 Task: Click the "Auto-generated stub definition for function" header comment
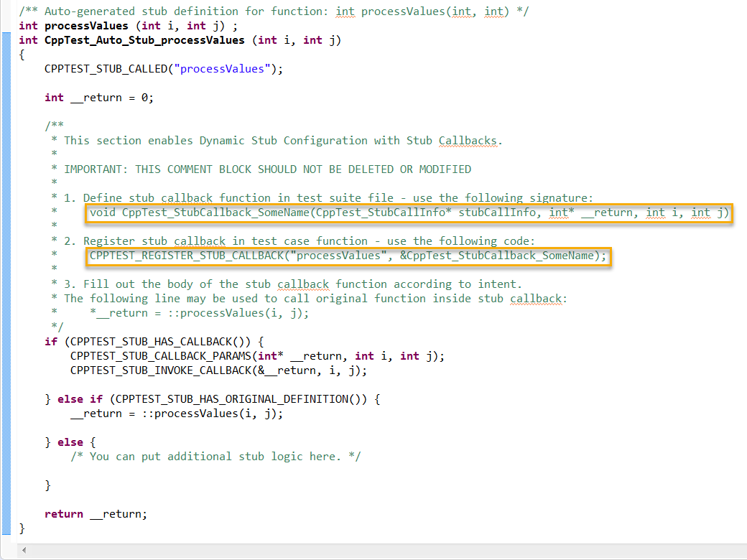(274, 11)
